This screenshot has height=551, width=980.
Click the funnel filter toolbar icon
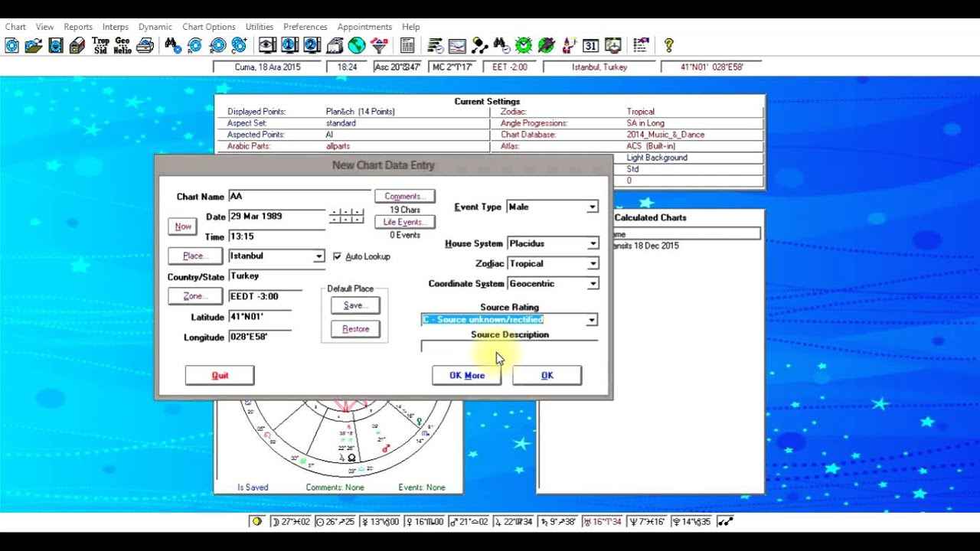379,46
